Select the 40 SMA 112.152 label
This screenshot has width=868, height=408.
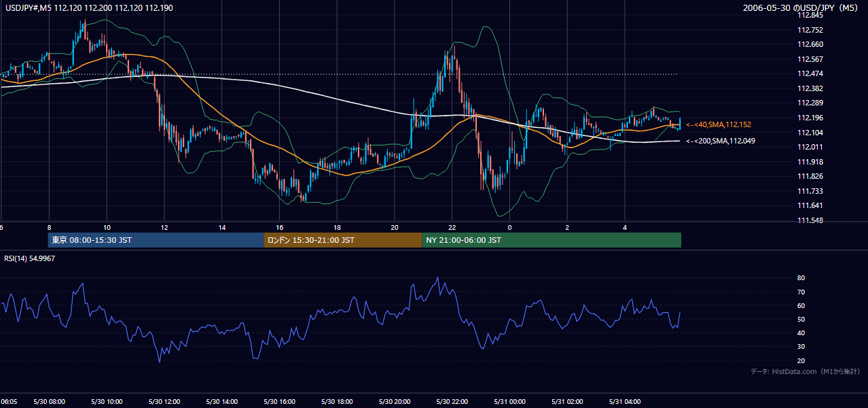[718, 125]
